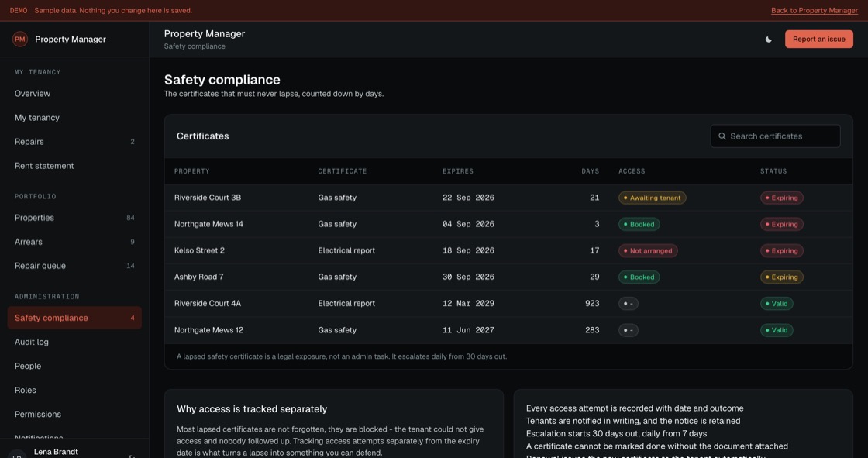The height and width of the screenshot is (458, 868).
Task: Select the Northgate Mews 12 row
Action: click(x=508, y=330)
